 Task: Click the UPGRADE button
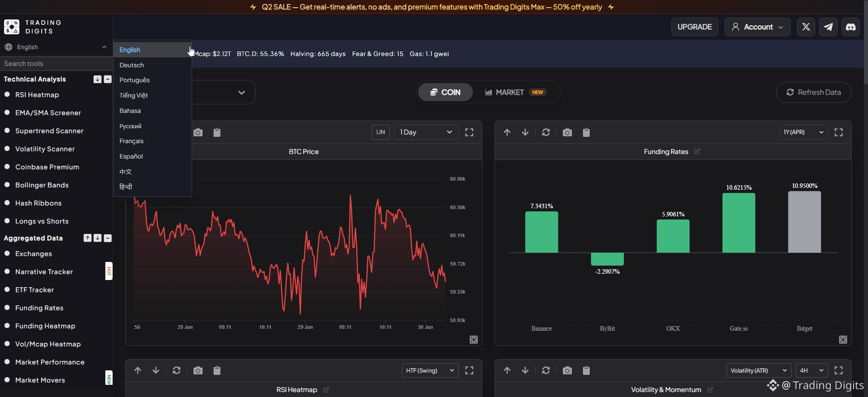click(x=695, y=27)
